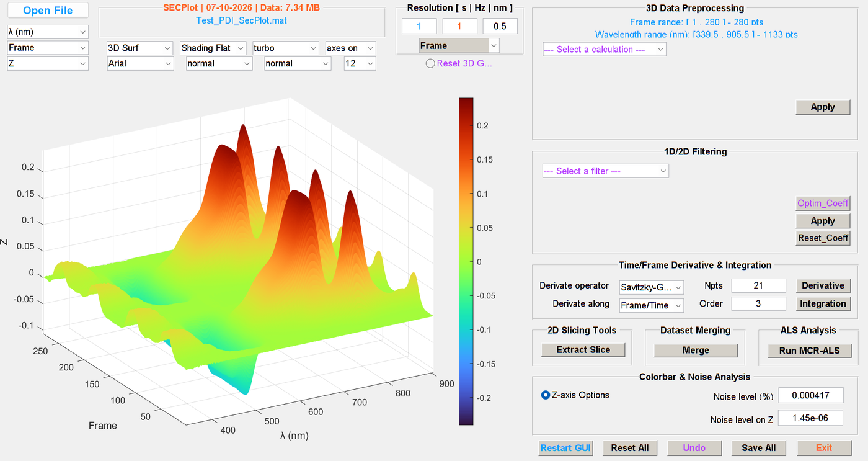The image size is (868, 461).
Task: Select the Z-axis Options radio button
Action: 546,395
